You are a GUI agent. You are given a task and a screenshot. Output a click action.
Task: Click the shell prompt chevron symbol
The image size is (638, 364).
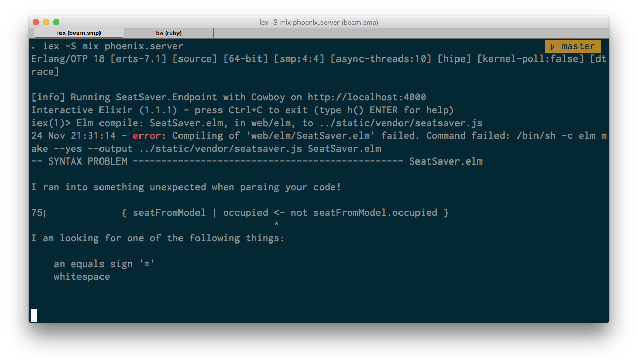pyautogui.click(x=33, y=47)
